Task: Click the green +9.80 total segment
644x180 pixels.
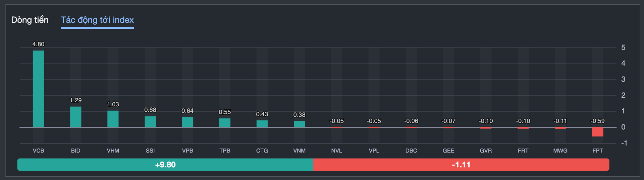Action: coord(165,165)
